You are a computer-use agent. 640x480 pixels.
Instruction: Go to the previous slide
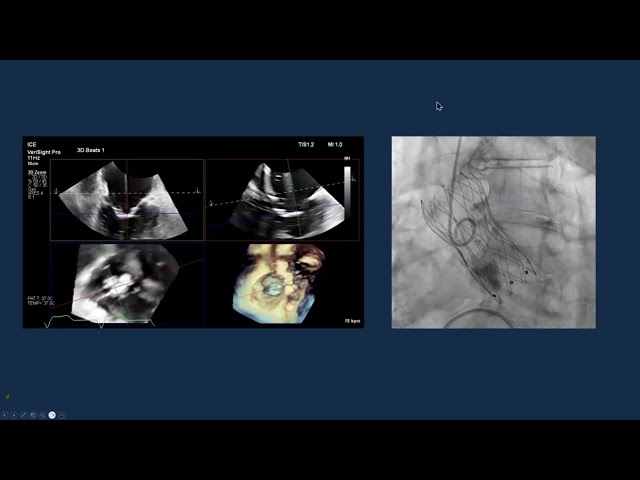tap(4, 415)
